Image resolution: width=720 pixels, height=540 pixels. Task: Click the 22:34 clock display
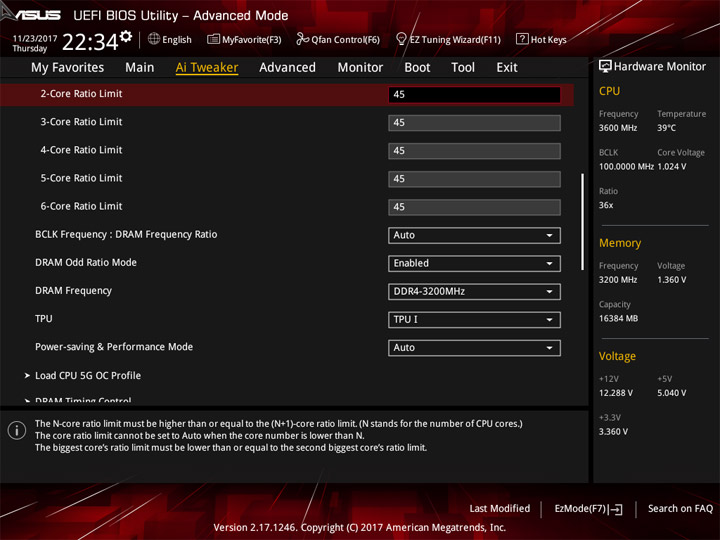point(90,42)
